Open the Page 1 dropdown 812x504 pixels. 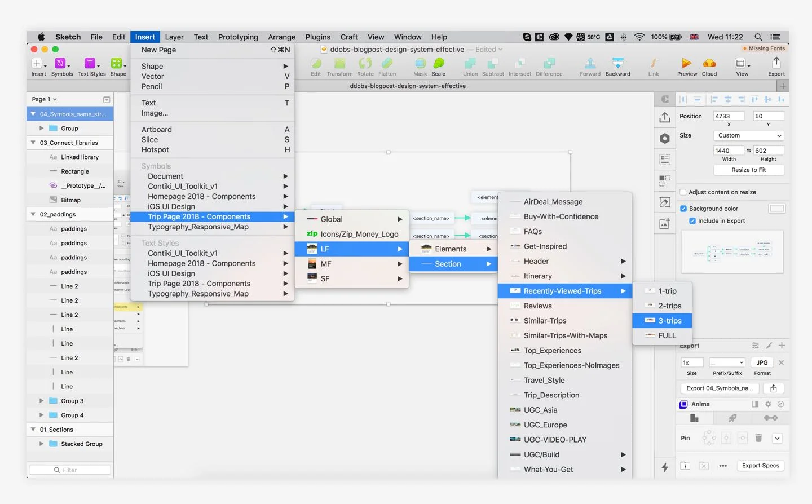pyautogui.click(x=45, y=99)
